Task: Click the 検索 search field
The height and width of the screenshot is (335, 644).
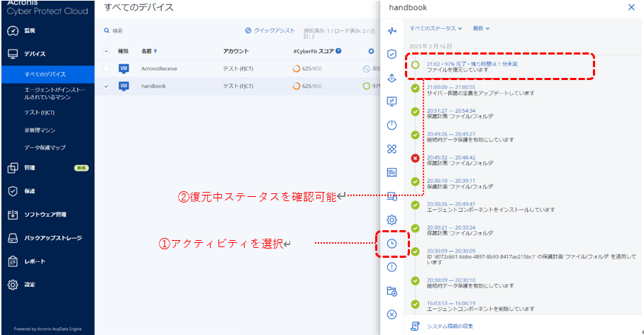Action: (x=142, y=31)
